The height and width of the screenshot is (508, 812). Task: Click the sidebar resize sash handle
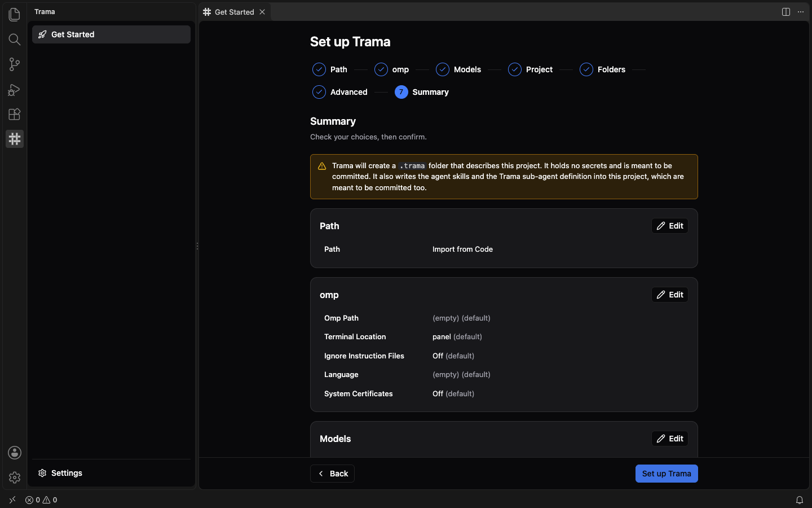click(x=197, y=246)
